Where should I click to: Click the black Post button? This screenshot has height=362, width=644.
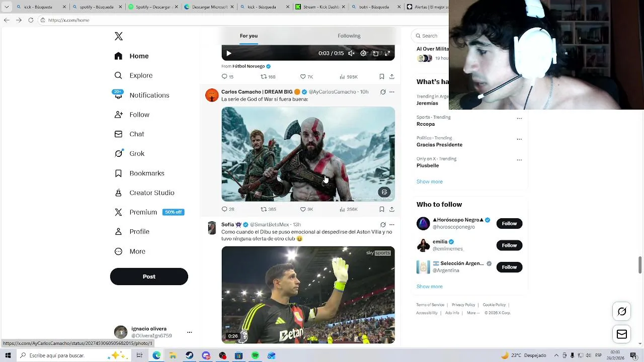click(149, 277)
